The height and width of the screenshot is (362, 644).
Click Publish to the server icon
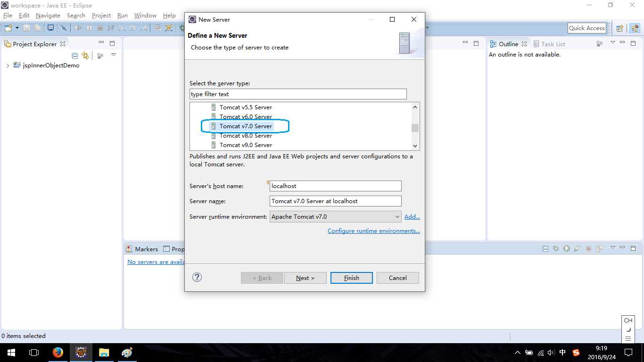click(599, 248)
